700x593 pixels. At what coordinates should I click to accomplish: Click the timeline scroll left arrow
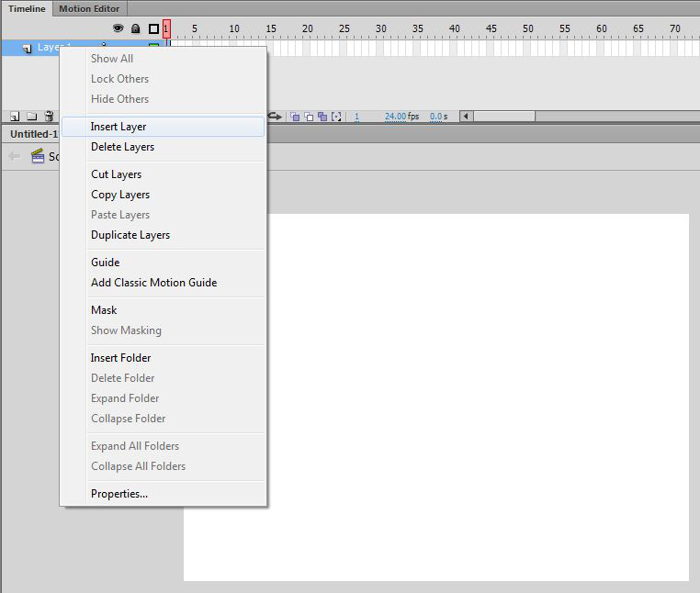point(466,117)
